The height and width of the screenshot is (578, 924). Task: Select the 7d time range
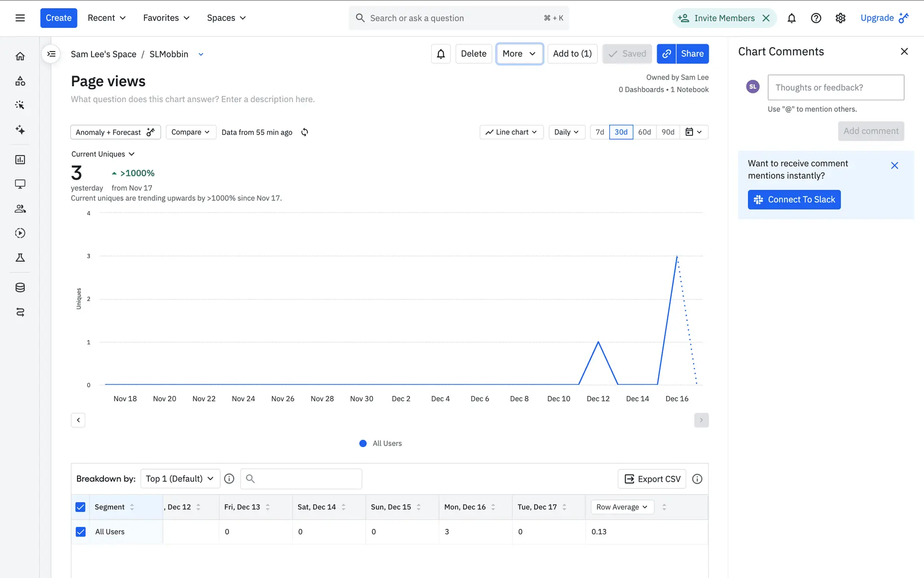click(x=600, y=132)
